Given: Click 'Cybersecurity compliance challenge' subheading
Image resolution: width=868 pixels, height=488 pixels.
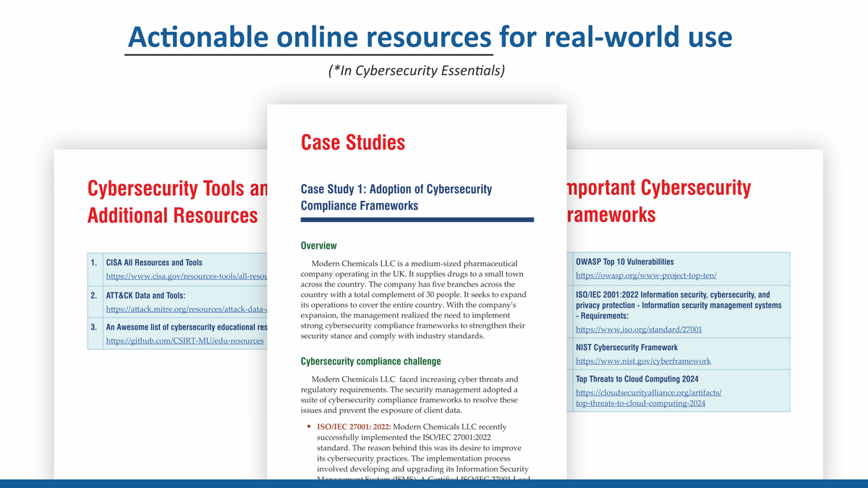Looking at the screenshot, I should (370, 361).
